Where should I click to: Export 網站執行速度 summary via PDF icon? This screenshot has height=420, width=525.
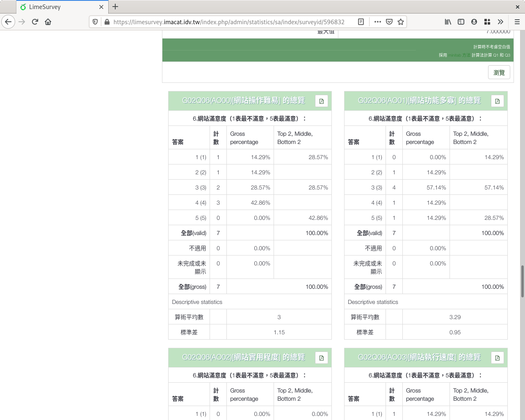(x=498, y=358)
